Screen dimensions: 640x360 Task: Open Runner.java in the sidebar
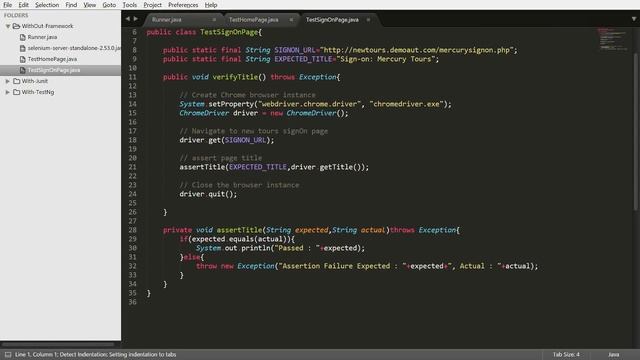pos(42,37)
